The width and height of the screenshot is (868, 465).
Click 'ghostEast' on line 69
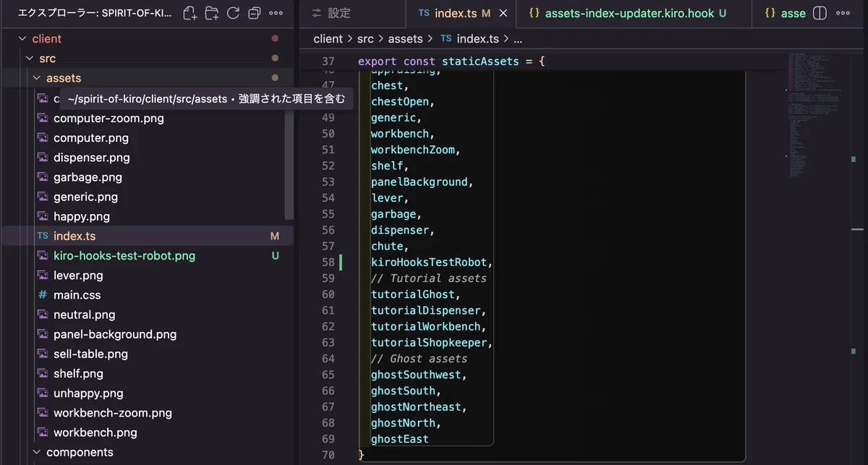pos(400,439)
